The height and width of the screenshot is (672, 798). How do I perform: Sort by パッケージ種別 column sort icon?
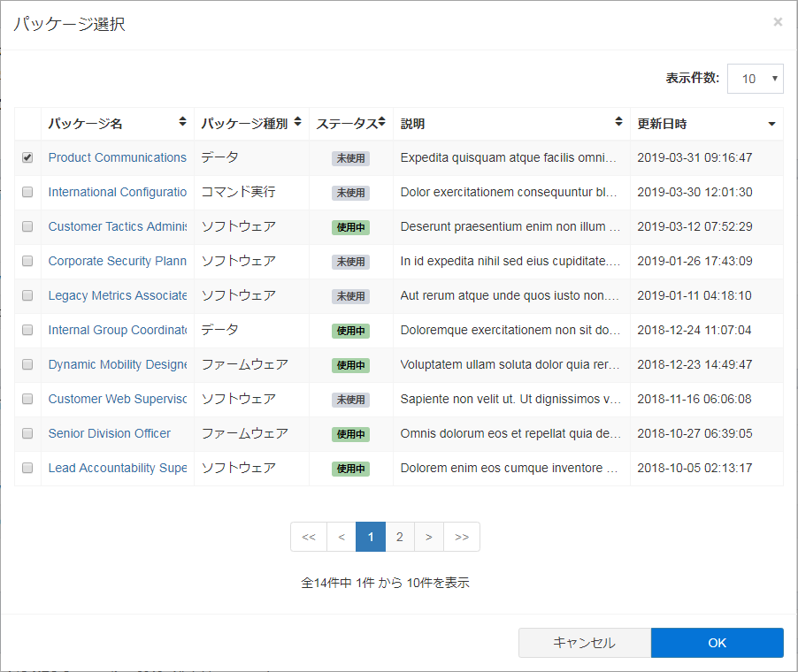298,122
